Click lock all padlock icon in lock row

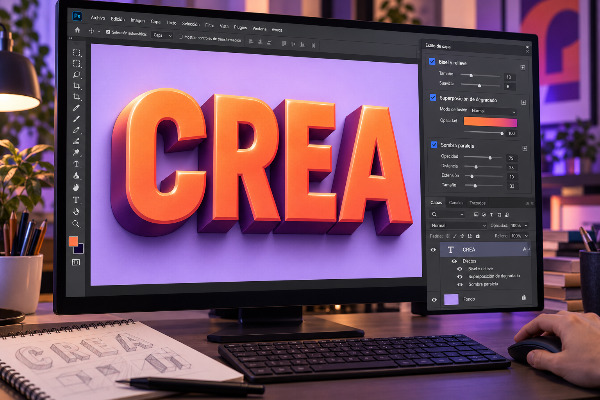478,236
